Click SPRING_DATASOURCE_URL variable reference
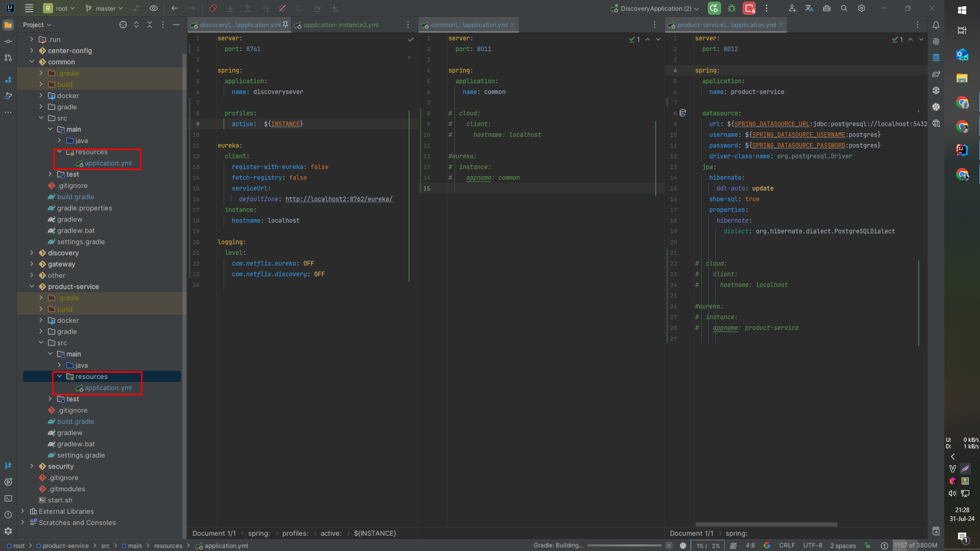The height and width of the screenshot is (551, 980). 772,124
